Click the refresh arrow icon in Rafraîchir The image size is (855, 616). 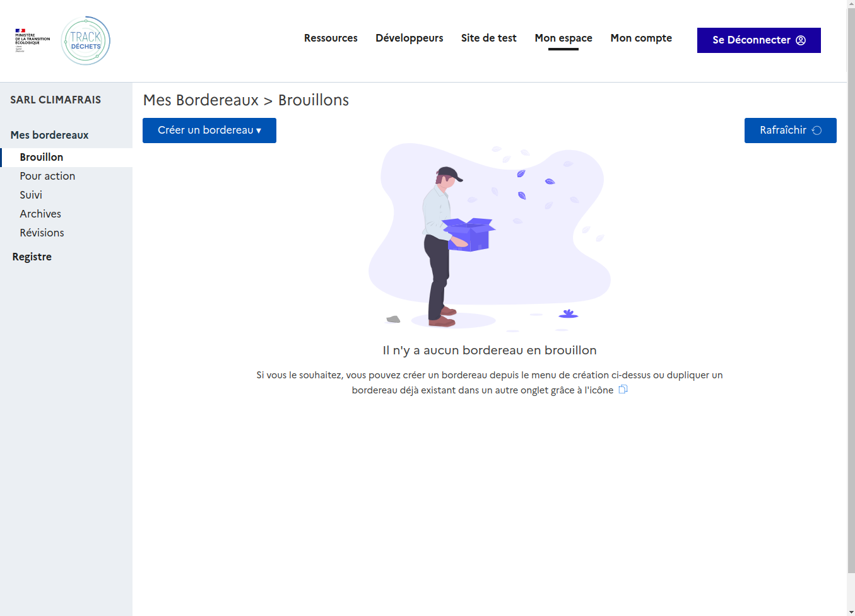817,131
